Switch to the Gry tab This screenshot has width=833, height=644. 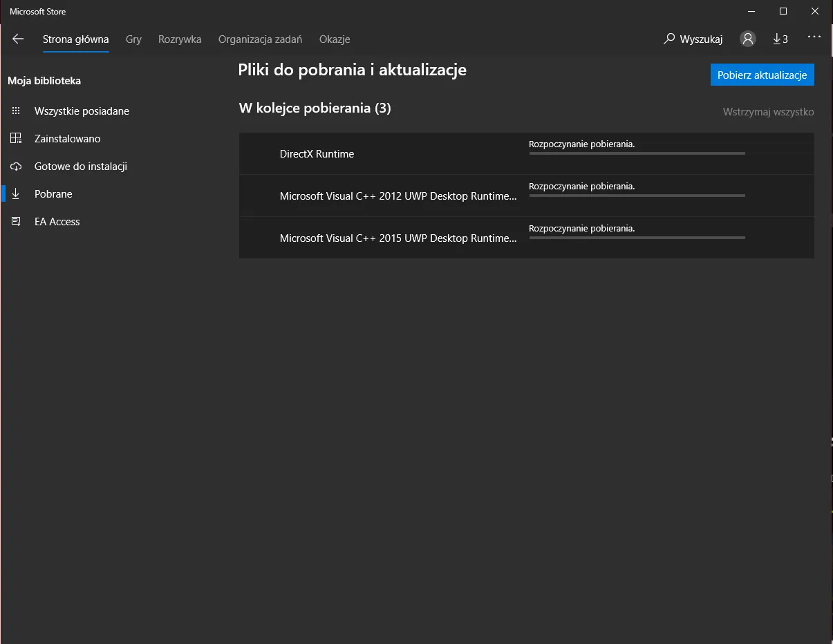click(x=133, y=39)
